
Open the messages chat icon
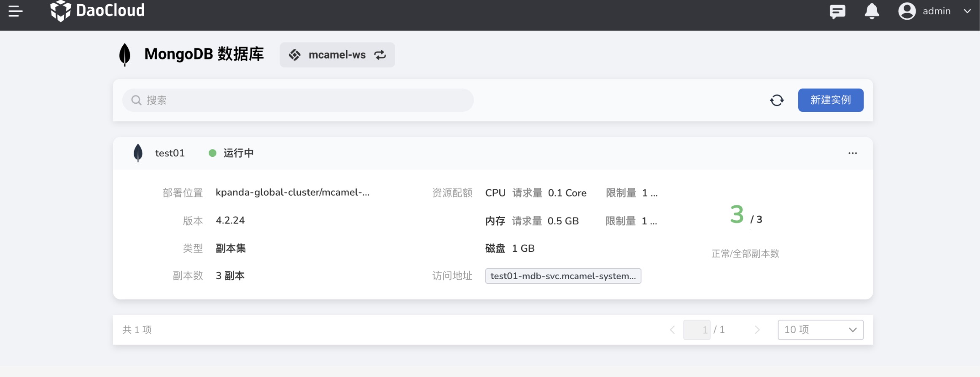click(837, 11)
